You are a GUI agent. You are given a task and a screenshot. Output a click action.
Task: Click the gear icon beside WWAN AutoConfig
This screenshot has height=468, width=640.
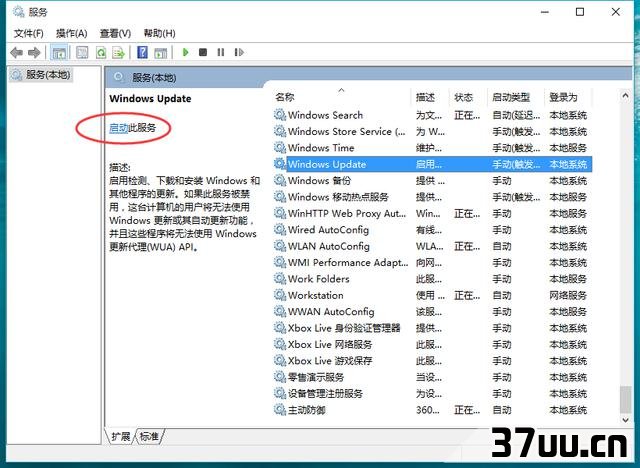click(x=280, y=311)
